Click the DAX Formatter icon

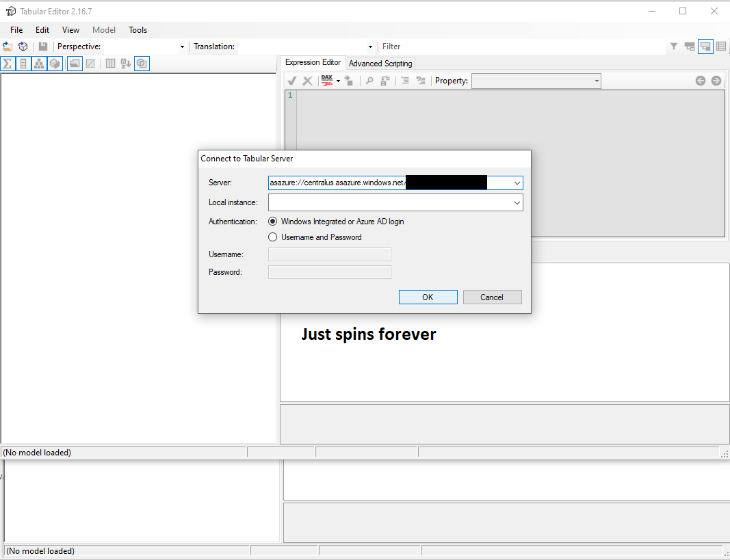coord(327,80)
